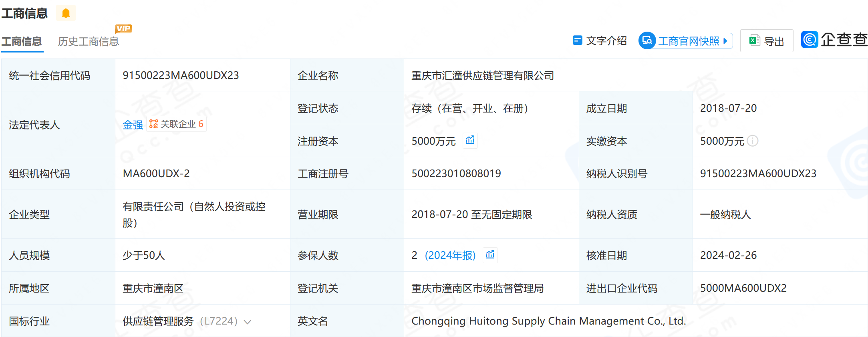Click the 导出 export button
868x337 pixels.
[x=767, y=41]
